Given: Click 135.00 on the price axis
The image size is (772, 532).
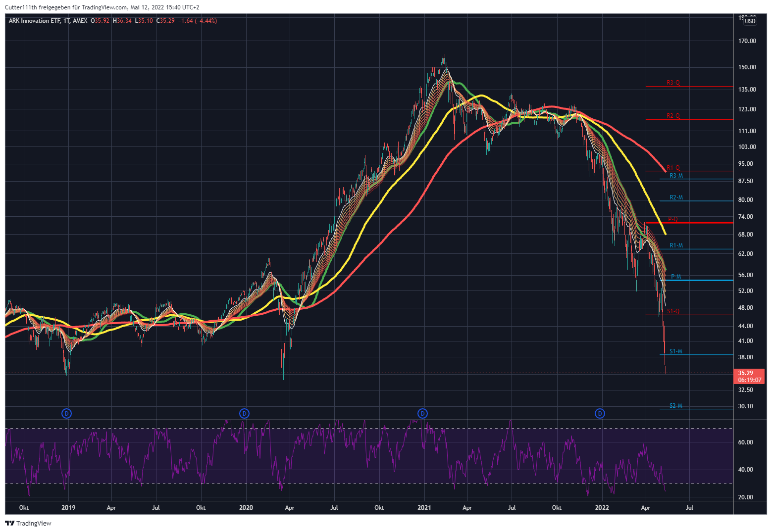Looking at the screenshot, I should tap(747, 90).
